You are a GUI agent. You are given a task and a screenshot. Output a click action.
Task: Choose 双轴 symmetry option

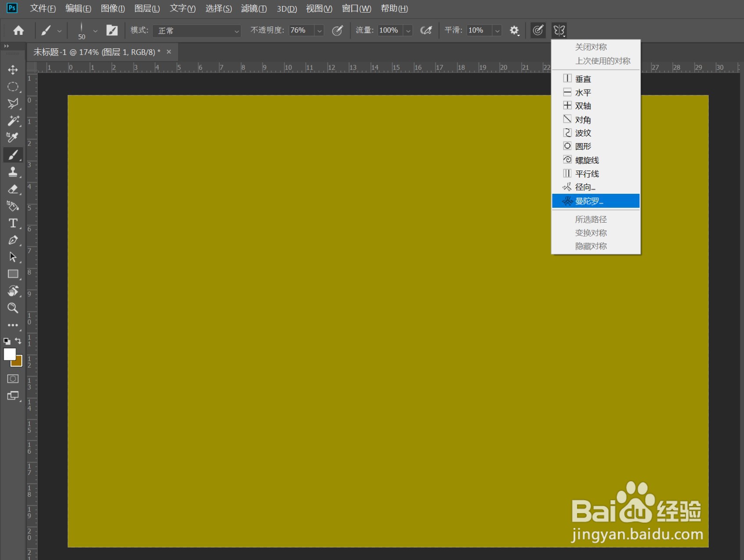pyautogui.click(x=596, y=106)
